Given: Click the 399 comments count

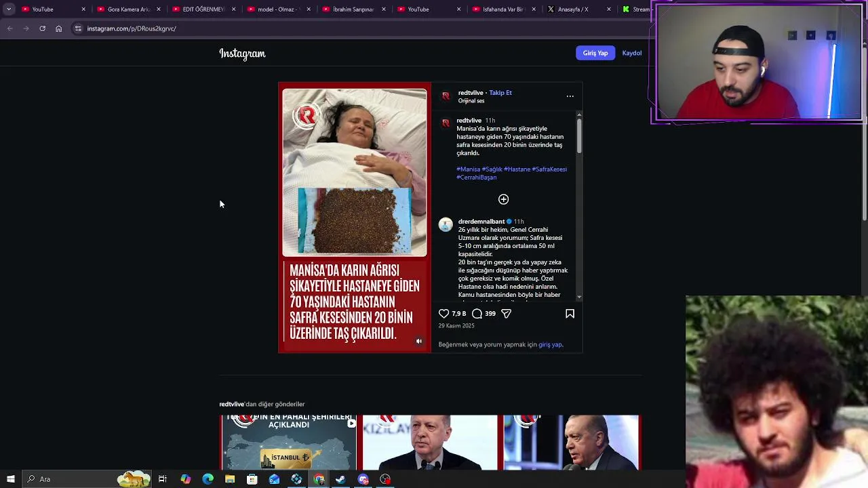Looking at the screenshot, I should coord(490,314).
